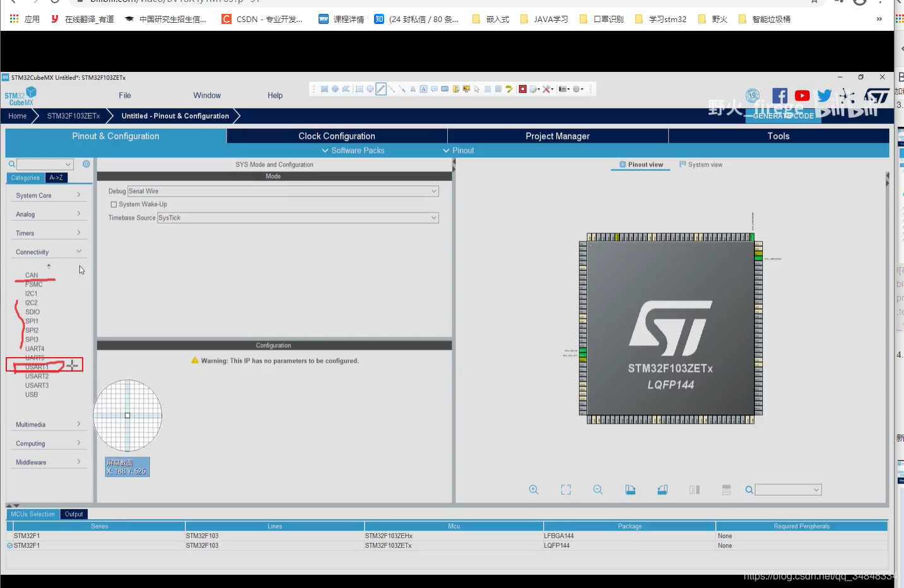Click the GENERATE CODE button

coord(783,115)
